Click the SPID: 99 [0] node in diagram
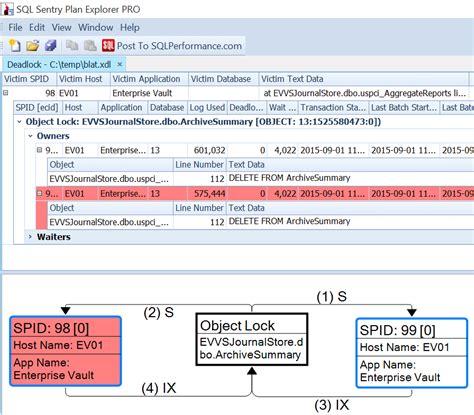Viewport: 474px width, 415px height. coord(412,353)
